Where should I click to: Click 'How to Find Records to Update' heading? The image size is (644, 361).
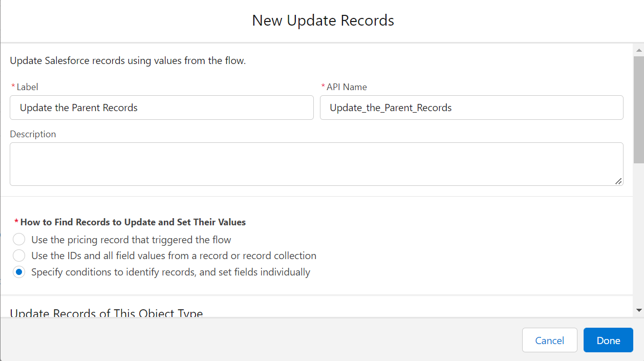point(133,222)
